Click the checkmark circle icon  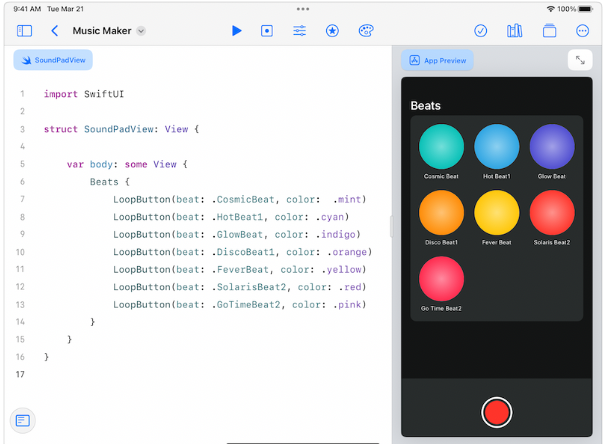coord(481,31)
